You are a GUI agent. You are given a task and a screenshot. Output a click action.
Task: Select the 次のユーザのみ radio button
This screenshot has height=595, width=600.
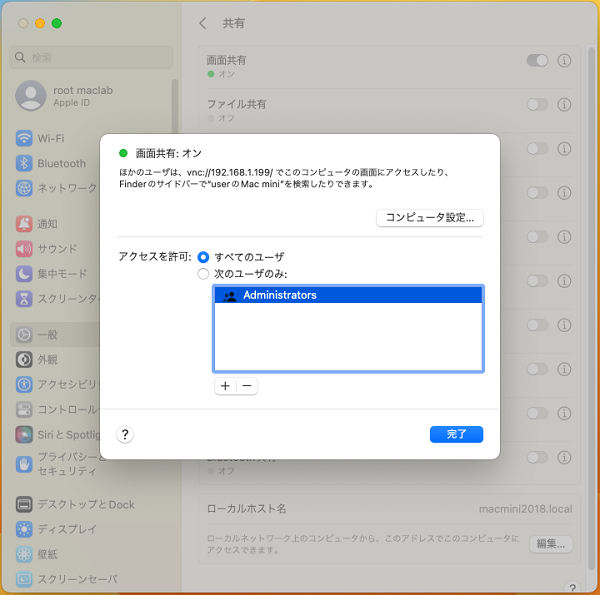tap(203, 274)
